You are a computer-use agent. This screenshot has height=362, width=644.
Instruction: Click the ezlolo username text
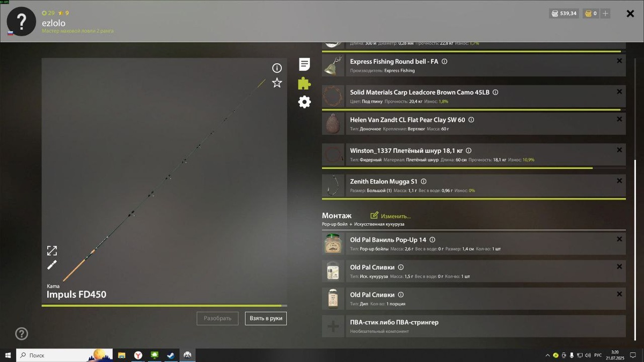click(x=54, y=23)
